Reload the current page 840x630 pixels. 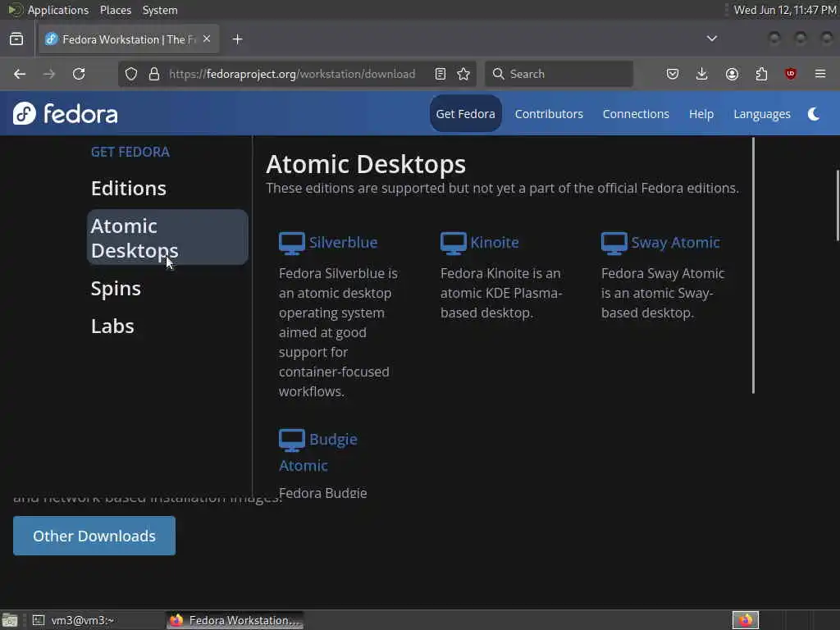click(x=79, y=74)
